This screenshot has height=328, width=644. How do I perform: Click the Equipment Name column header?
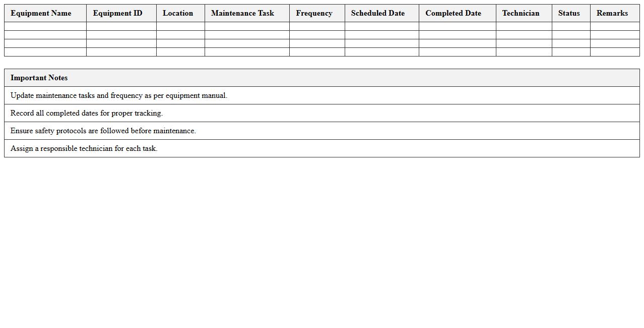pyautogui.click(x=41, y=13)
